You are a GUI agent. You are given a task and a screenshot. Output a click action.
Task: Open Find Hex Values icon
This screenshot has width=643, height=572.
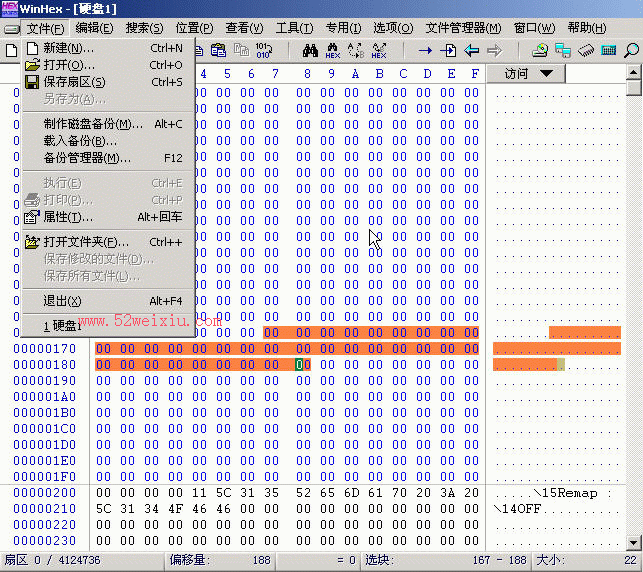333,50
